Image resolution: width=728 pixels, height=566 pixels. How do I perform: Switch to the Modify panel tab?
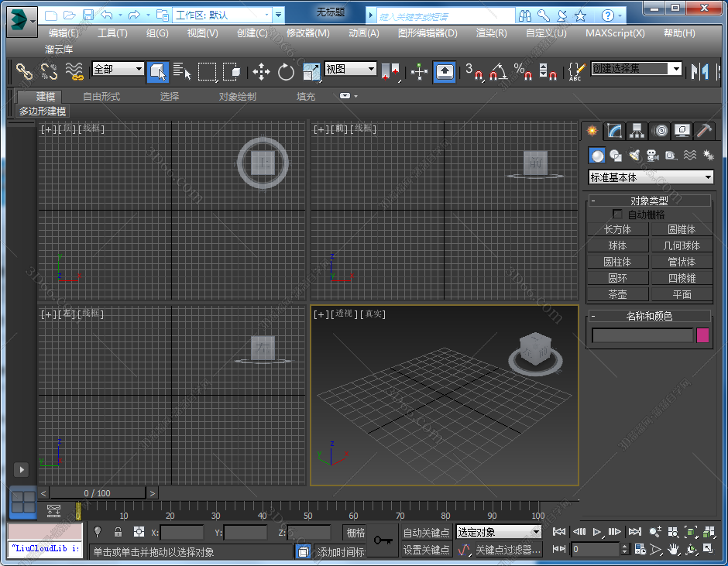coord(614,131)
